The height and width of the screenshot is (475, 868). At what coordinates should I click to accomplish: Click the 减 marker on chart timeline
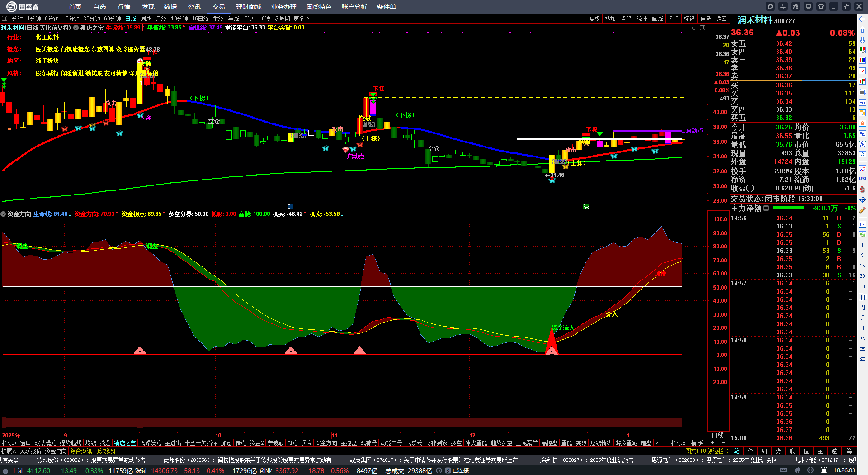[586, 207]
